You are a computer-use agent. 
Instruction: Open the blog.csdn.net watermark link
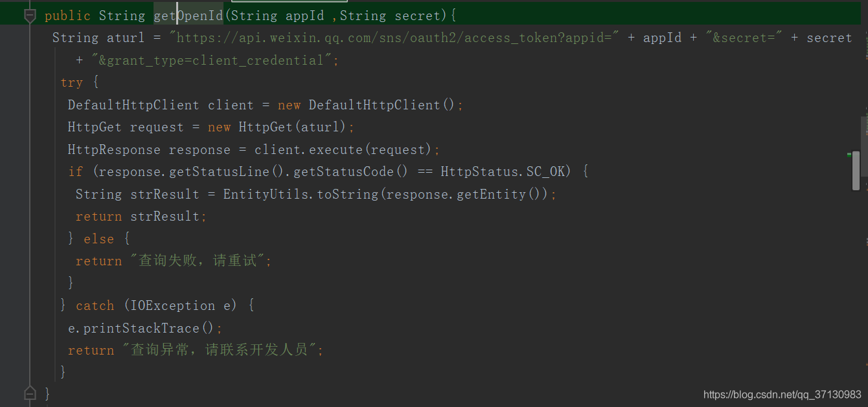(x=782, y=395)
